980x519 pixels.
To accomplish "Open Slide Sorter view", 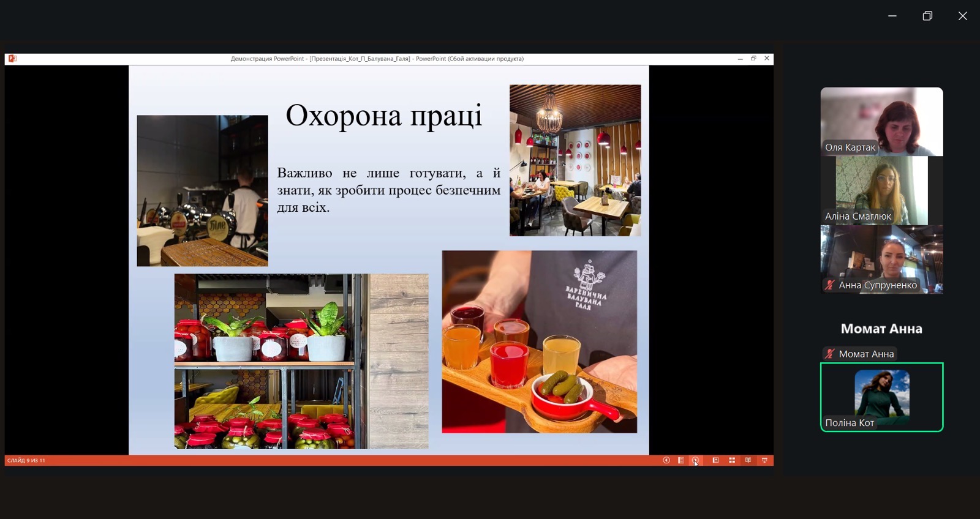I will point(732,460).
